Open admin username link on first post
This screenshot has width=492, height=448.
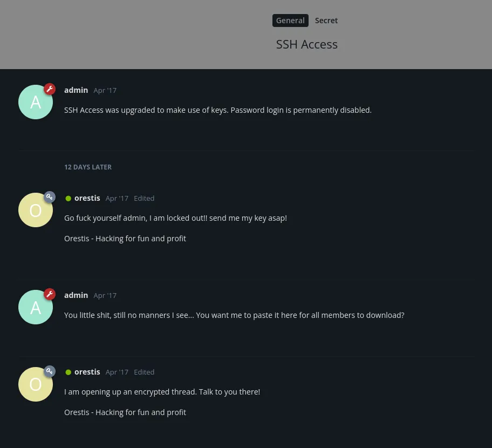(76, 90)
